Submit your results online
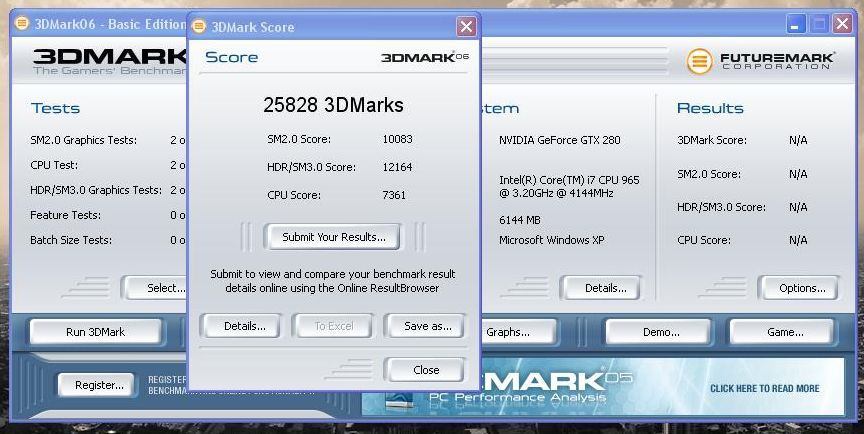 point(333,237)
